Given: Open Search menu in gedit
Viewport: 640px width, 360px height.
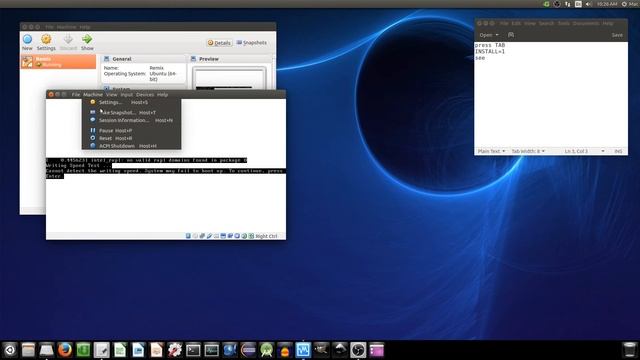Looking at the screenshot, I should pos(546,24).
